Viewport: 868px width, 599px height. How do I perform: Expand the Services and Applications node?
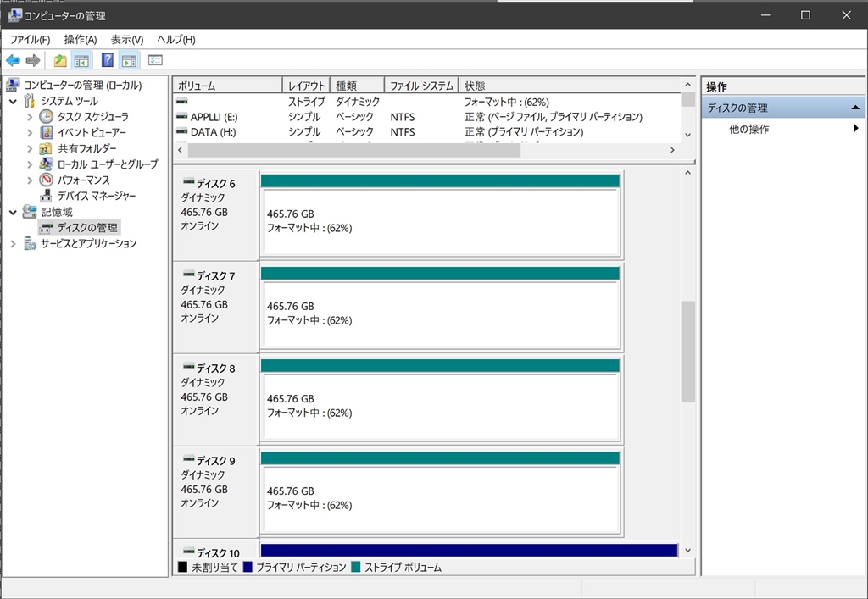coord(13,243)
